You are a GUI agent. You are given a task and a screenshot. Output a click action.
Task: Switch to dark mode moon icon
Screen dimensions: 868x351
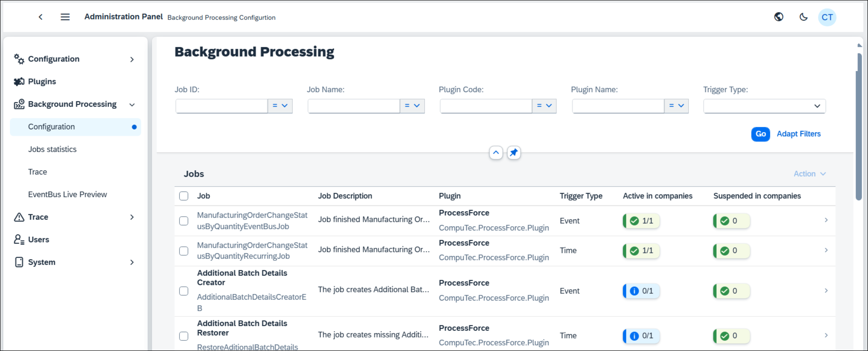804,17
